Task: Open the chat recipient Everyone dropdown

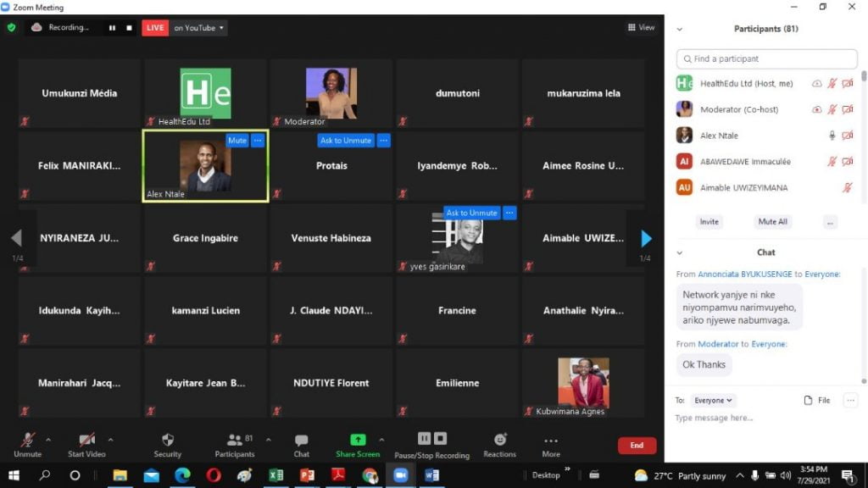Action: [x=713, y=400]
